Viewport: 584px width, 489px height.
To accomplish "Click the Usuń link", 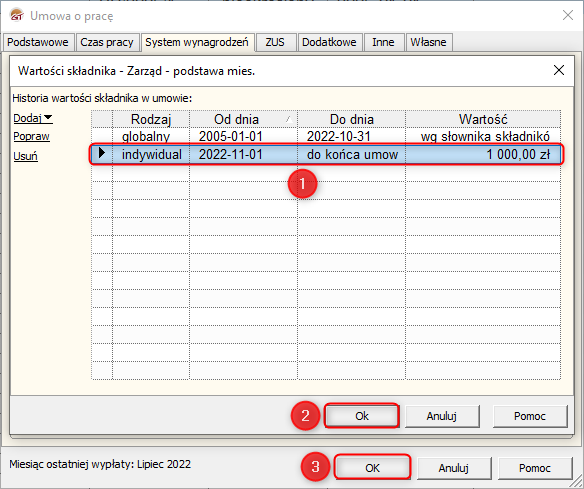I will pyautogui.click(x=25, y=156).
